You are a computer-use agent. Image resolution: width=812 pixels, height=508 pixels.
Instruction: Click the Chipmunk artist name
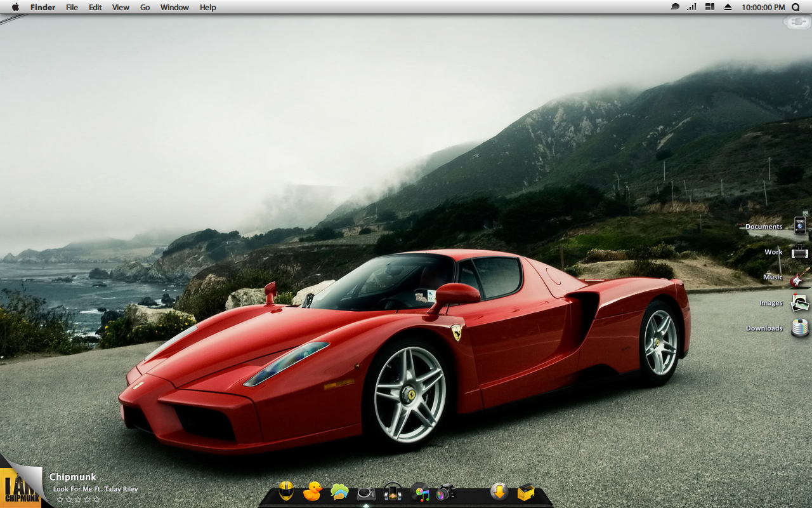(x=73, y=477)
